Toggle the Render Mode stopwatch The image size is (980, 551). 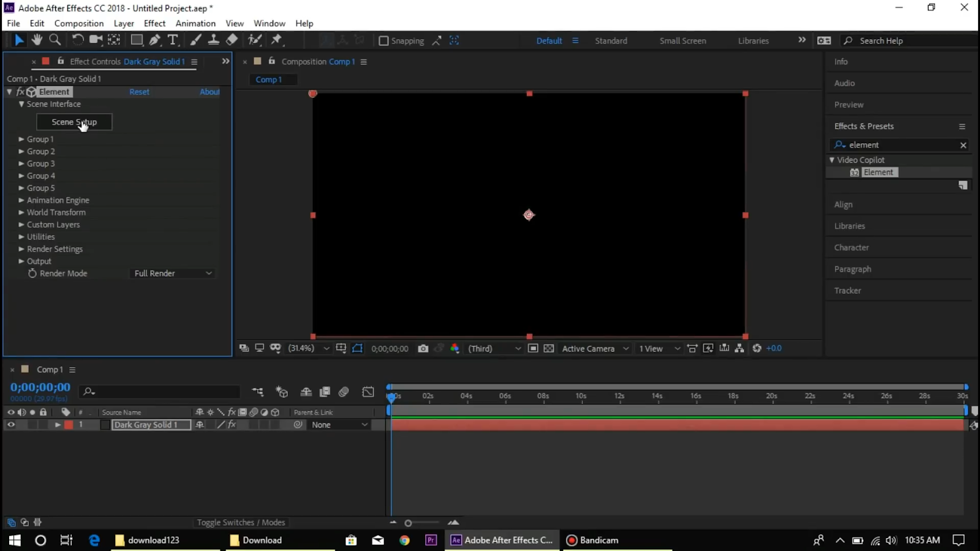click(32, 274)
